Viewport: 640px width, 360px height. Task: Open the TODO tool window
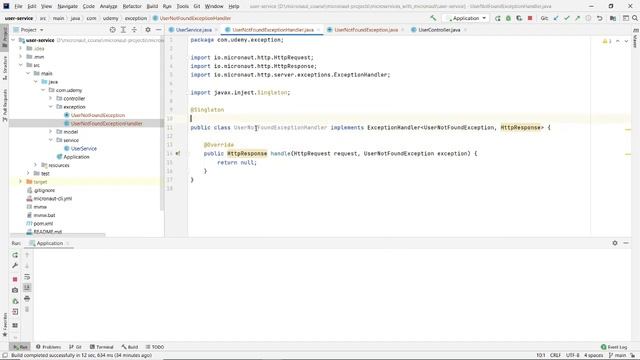coord(155,347)
